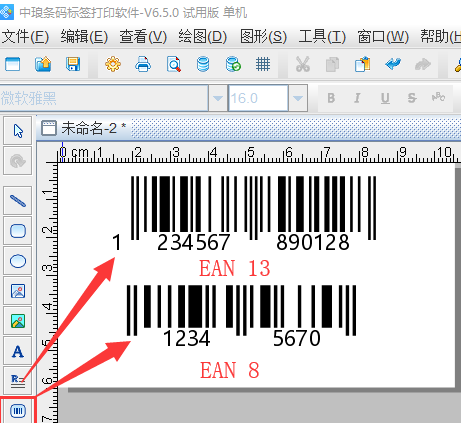Save the document with the floppy icon
This screenshot has width=463, height=423.
[x=73, y=64]
